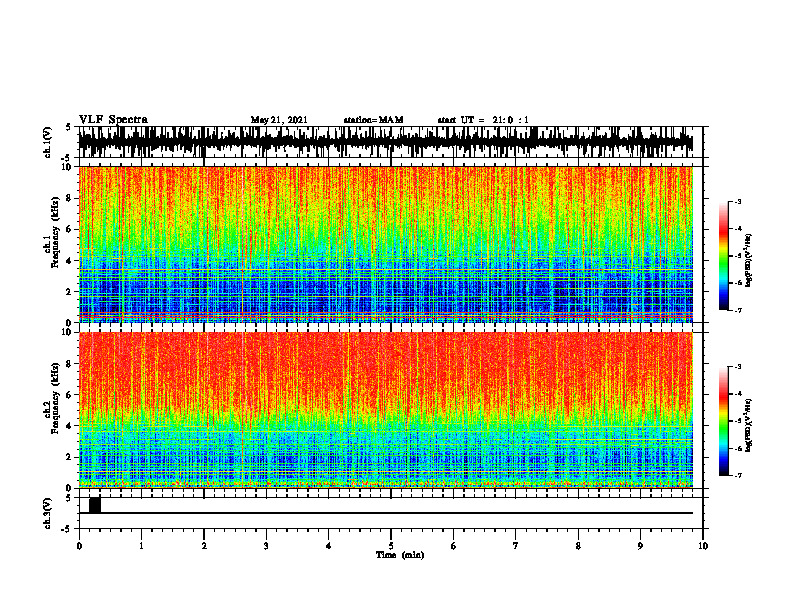Select time tick label "9" on x-axis
Image resolution: width=792 pixels, height=612 pixels.
(640, 546)
